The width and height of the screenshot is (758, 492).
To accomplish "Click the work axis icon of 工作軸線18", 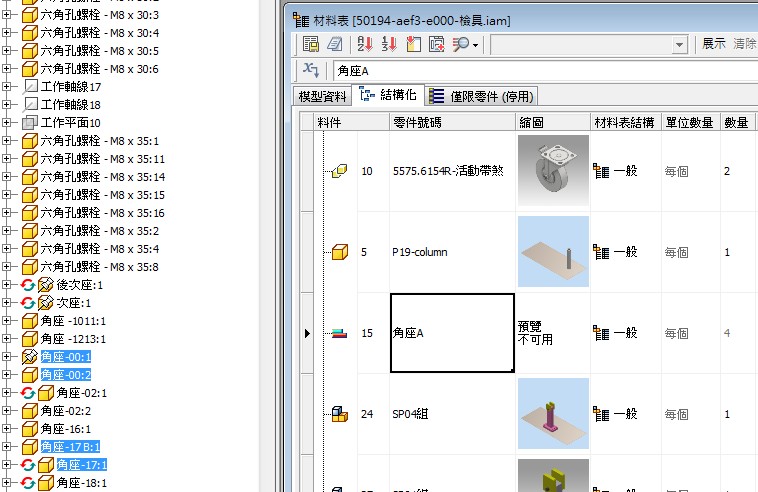I will [x=30, y=104].
